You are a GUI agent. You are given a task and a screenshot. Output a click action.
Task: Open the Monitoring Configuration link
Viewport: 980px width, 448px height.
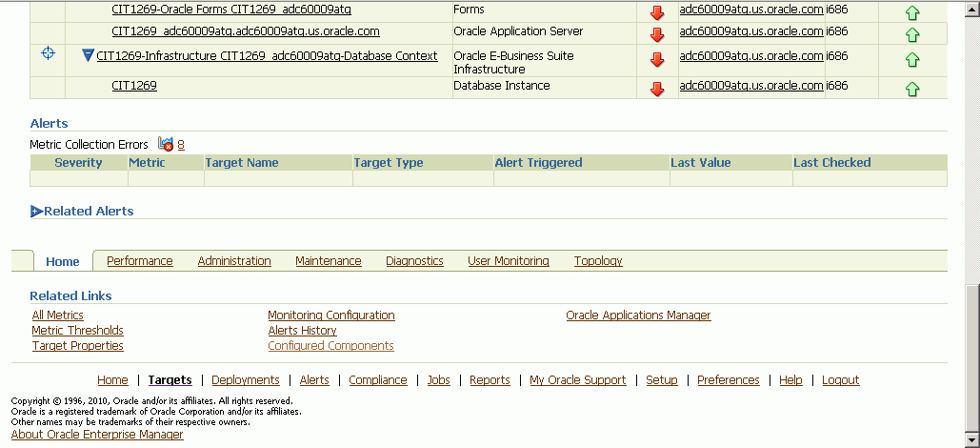coord(331,316)
